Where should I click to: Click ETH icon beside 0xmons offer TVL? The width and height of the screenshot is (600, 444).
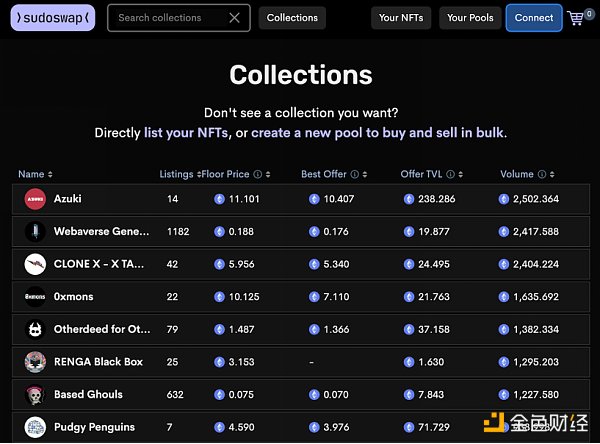[409, 297]
